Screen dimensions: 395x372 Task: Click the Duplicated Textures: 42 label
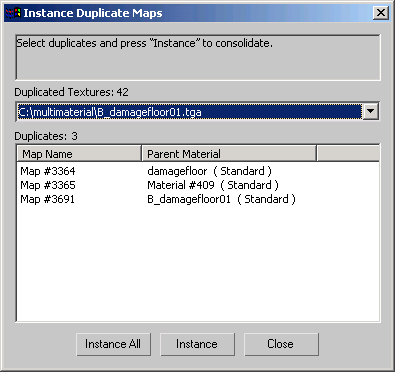tap(71, 92)
